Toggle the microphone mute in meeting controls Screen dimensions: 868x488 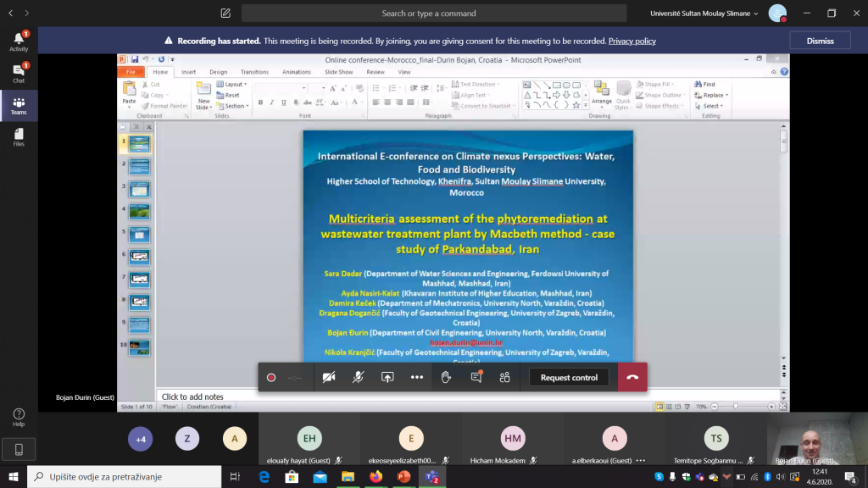point(359,377)
